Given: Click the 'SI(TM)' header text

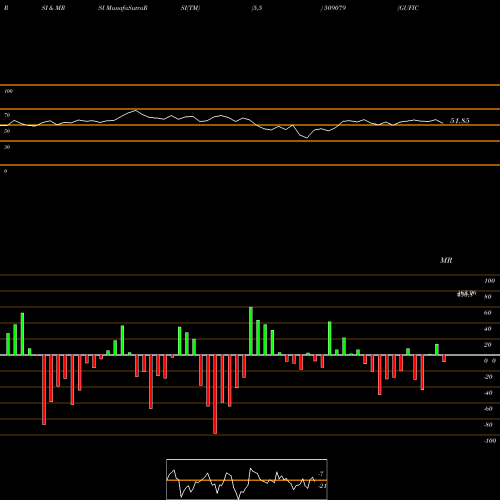Looking at the screenshot, I should point(190,8).
